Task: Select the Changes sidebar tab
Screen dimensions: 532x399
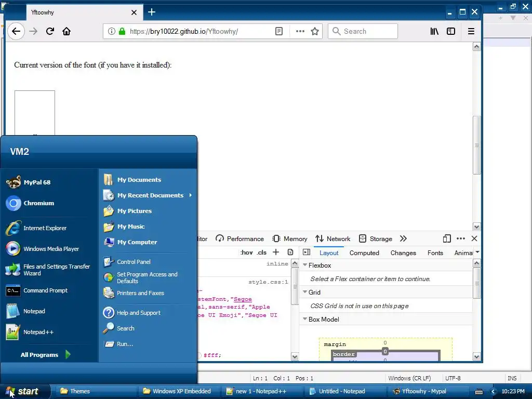Action: (x=403, y=253)
